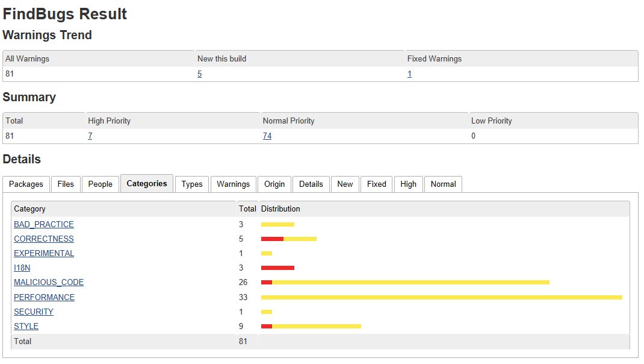This screenshot has width=644, height=364.
Task: Open the Packages tab
Action: (x=26, y=184)
